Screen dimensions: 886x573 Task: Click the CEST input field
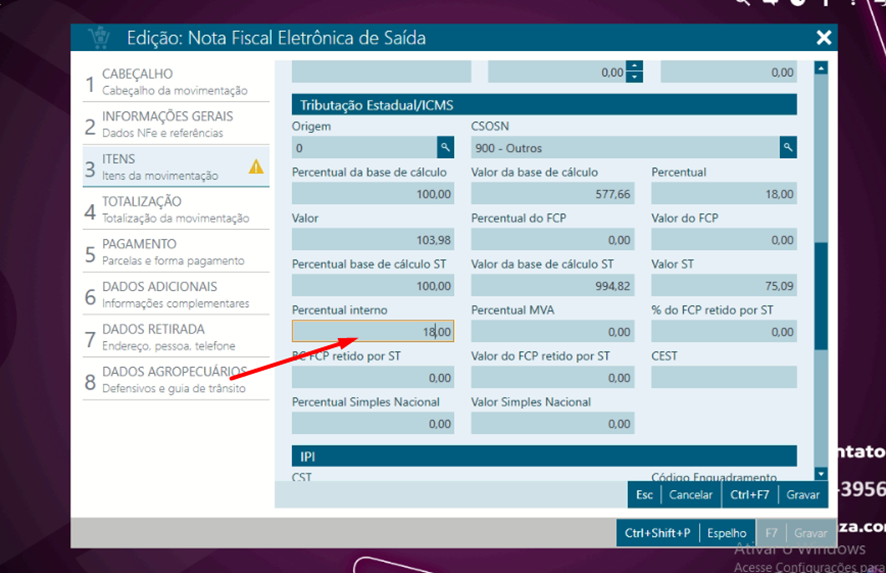coord(723,378)
